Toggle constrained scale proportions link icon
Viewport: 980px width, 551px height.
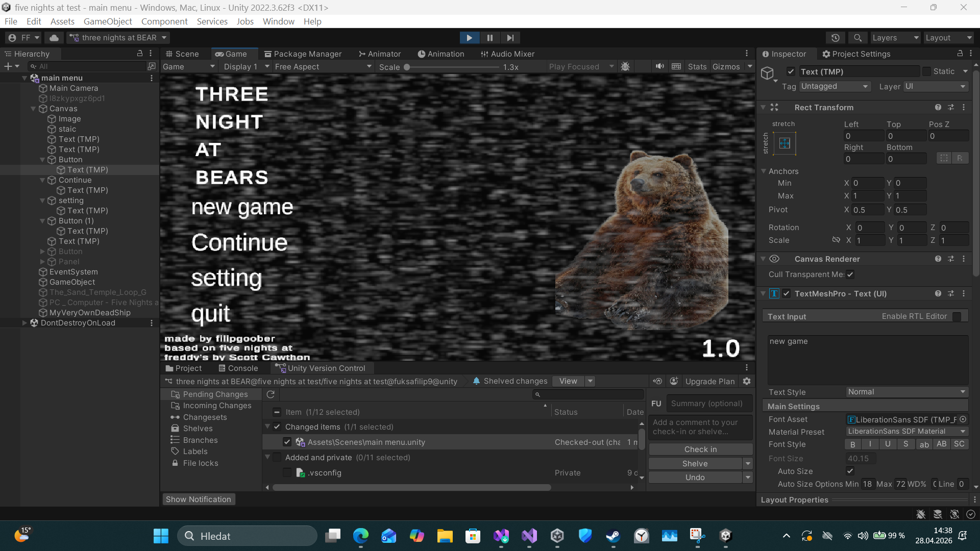(836, 240)
